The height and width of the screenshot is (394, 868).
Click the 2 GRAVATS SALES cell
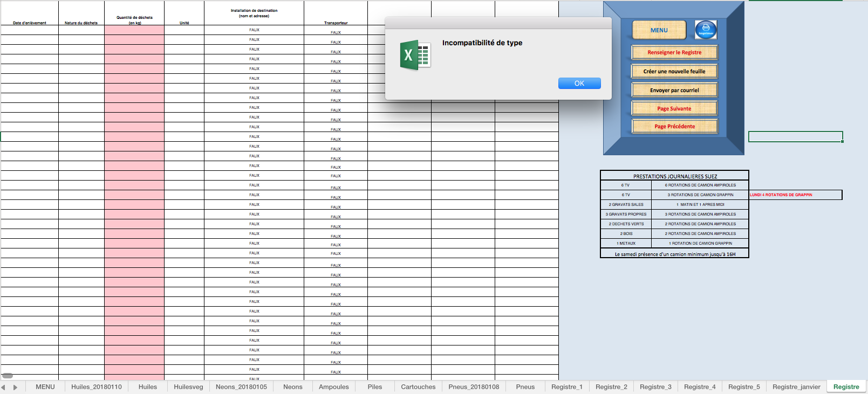coord(626,204)
